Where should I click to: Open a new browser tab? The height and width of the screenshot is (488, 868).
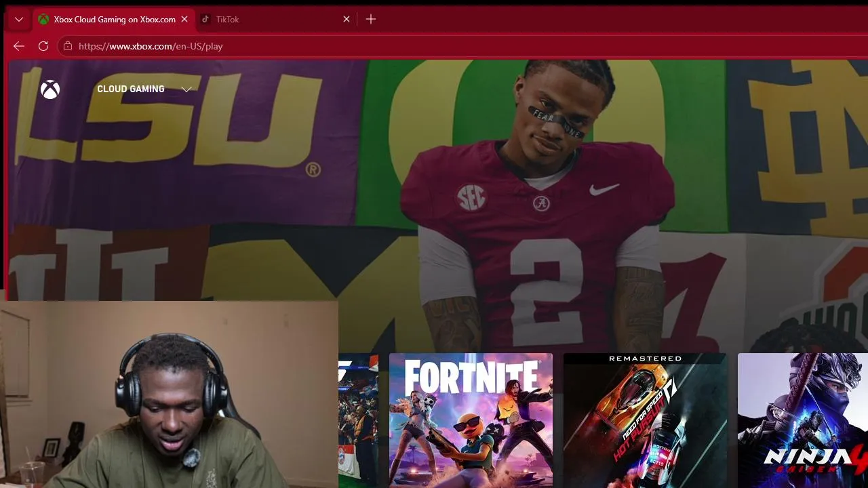click(371, 20)
